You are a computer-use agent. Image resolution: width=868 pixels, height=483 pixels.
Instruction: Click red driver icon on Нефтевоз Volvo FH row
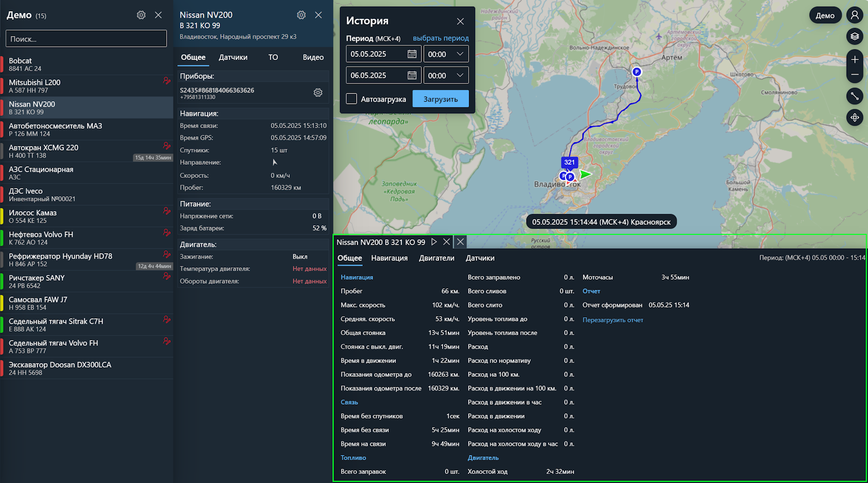[x=167, y=233]
